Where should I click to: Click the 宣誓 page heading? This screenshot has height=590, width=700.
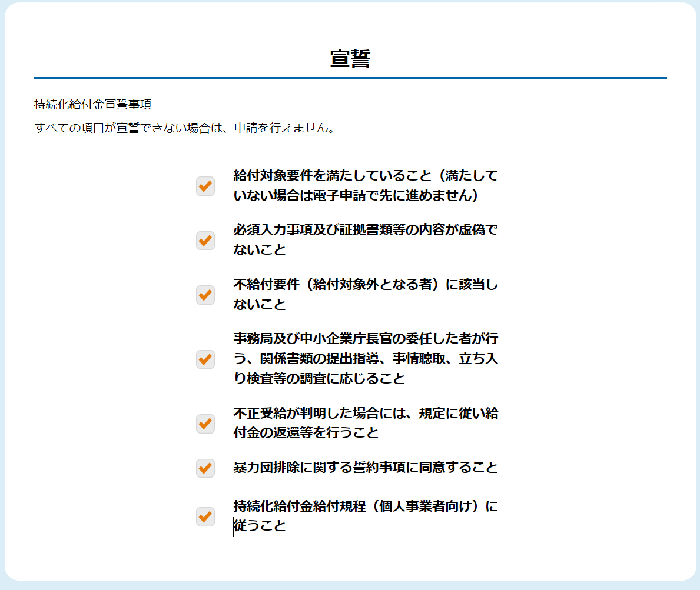[350, 58]
